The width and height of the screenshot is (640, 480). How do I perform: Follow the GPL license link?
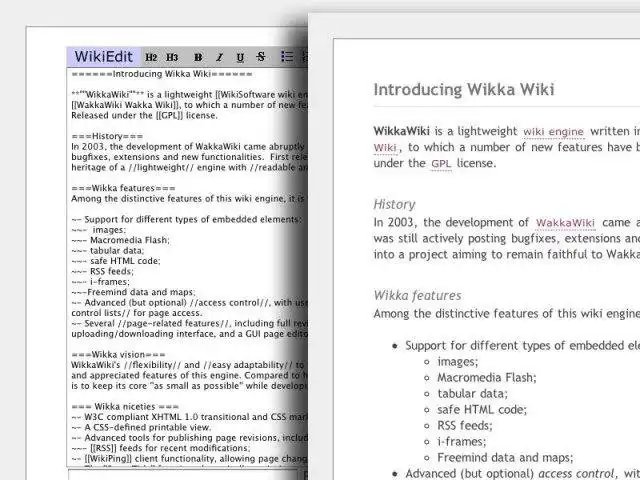pos(441,164)
